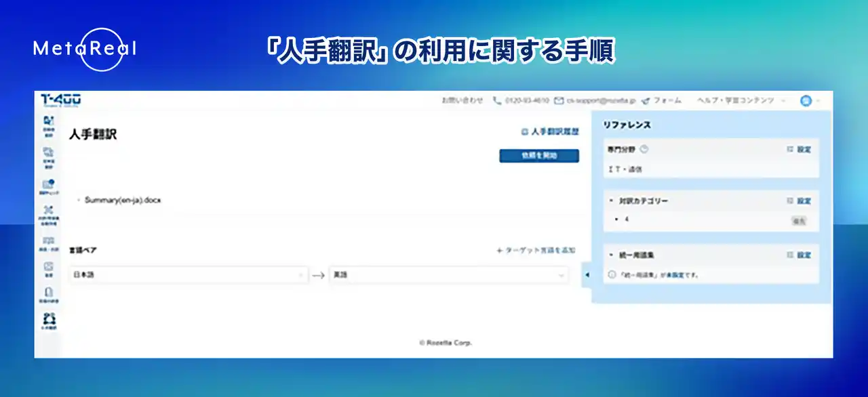The height and width of the screenshot is (397, 868).
Task: Click the T-400 logo
Action: [61, 100]
